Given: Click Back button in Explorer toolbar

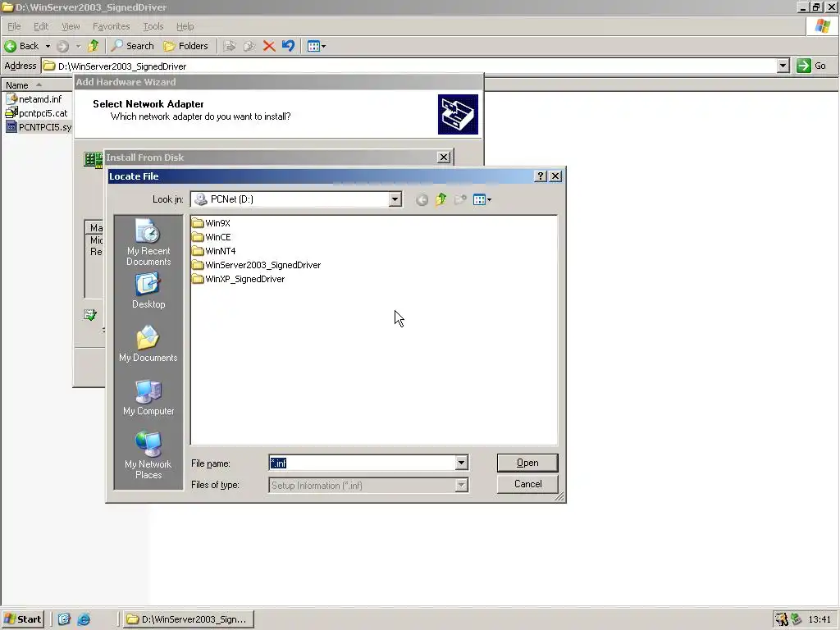Looking at the screenshot, I should click(21, 46).
